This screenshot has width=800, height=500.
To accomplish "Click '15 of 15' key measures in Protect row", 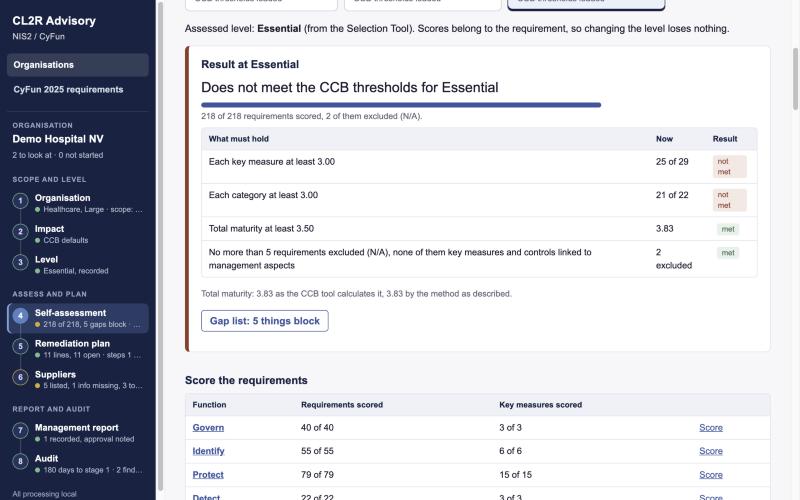I will tap(515, 474).
